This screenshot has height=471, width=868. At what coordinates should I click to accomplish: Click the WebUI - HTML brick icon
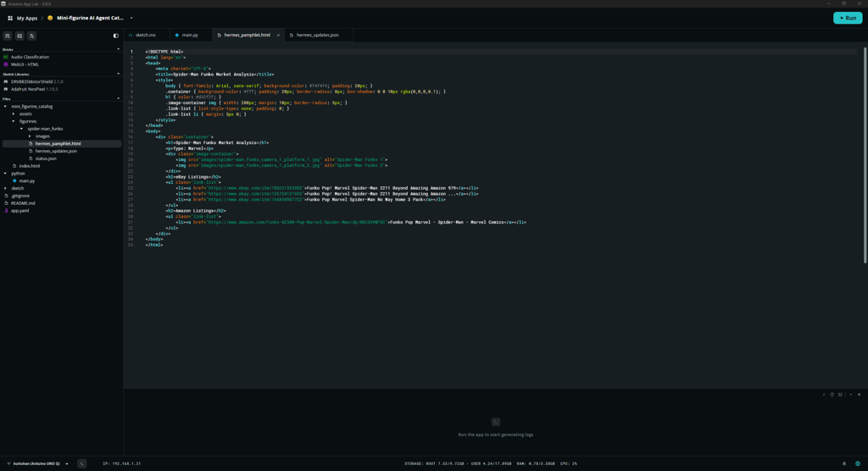pyautogui.click(x=6, y=64)
